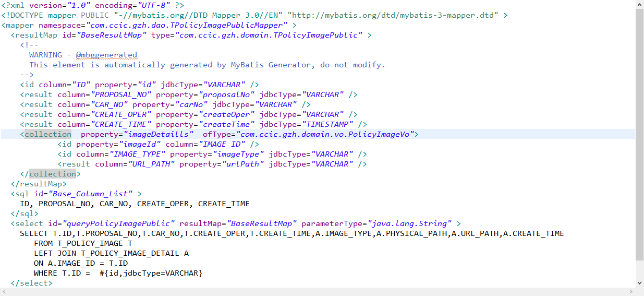This screenshot has height=296, width=644.
Task: Click the closing "</resultMap>" tag
Action: [39, 184]
